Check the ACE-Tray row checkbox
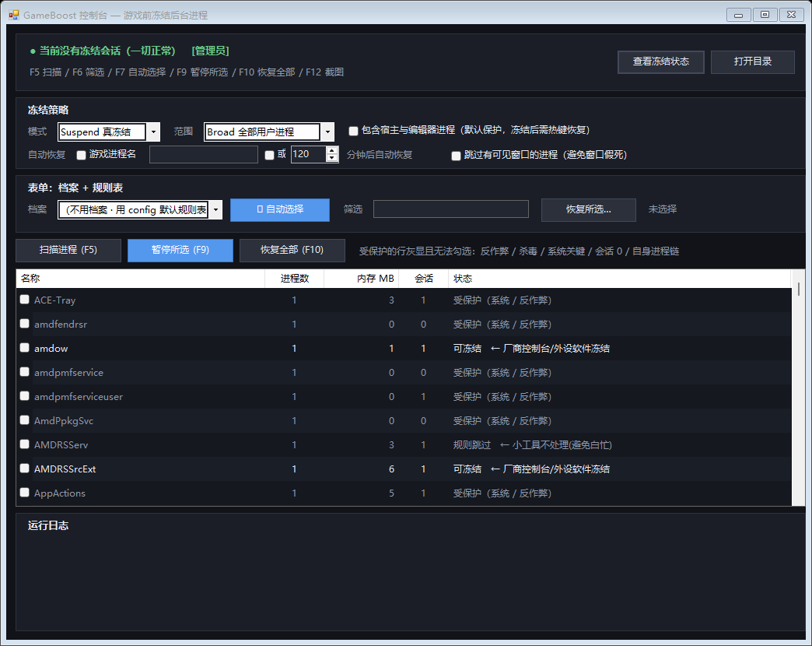The image size is (812, 646). point(24,300)
